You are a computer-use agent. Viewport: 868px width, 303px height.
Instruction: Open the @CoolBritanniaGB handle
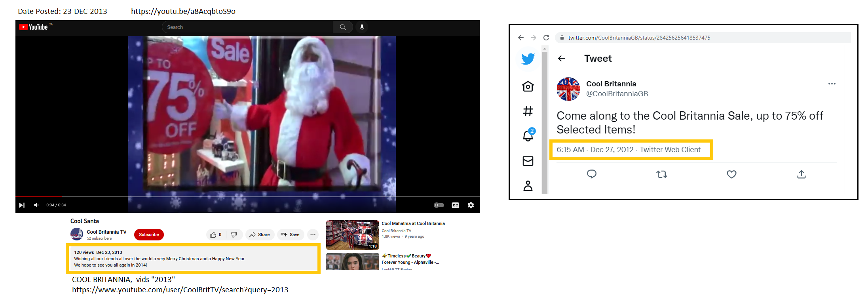pos(617,94)
